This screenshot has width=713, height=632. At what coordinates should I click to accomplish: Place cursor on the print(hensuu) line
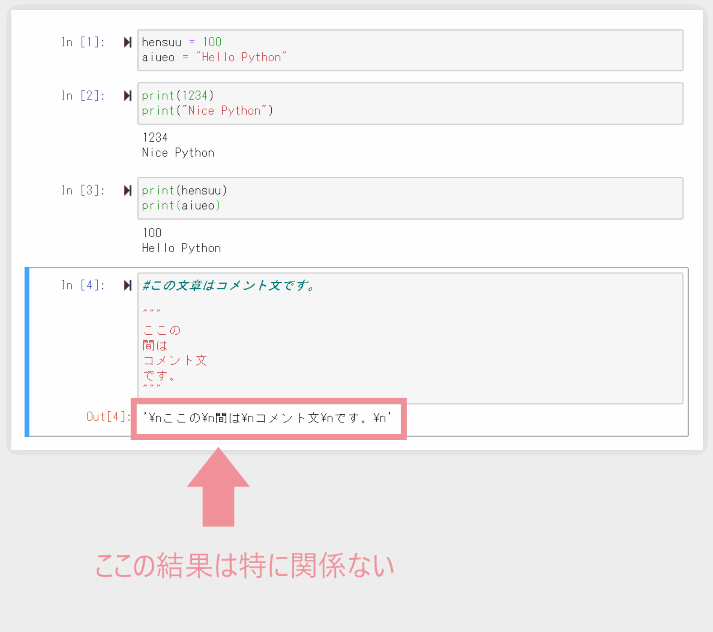point(185,190)
